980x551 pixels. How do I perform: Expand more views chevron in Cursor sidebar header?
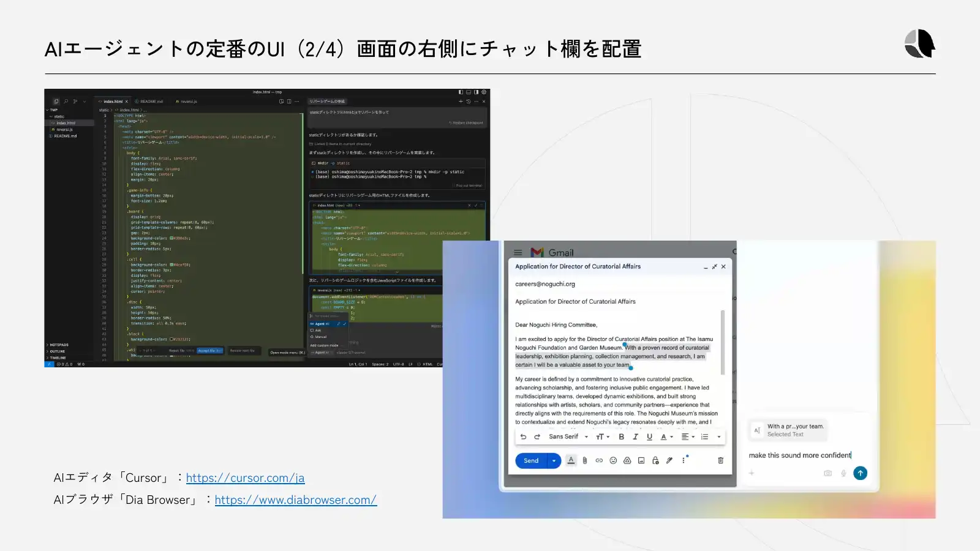84,102
